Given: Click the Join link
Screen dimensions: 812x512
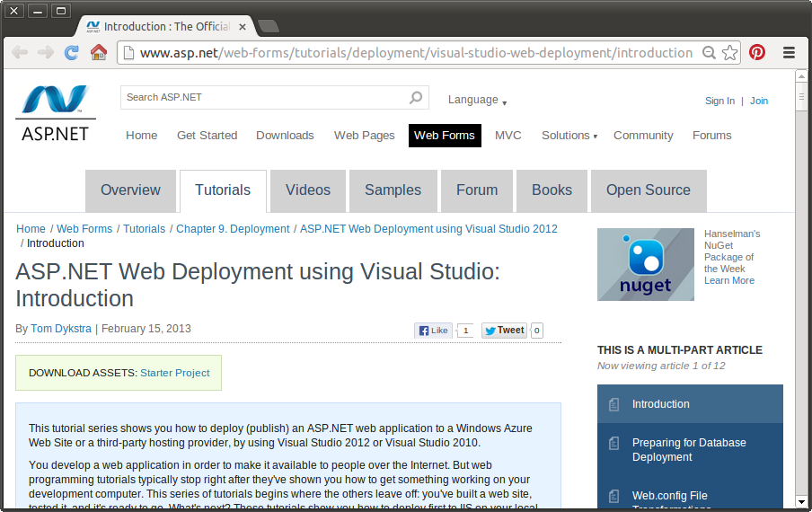Looking at the screenshot, I should [759, 101].
